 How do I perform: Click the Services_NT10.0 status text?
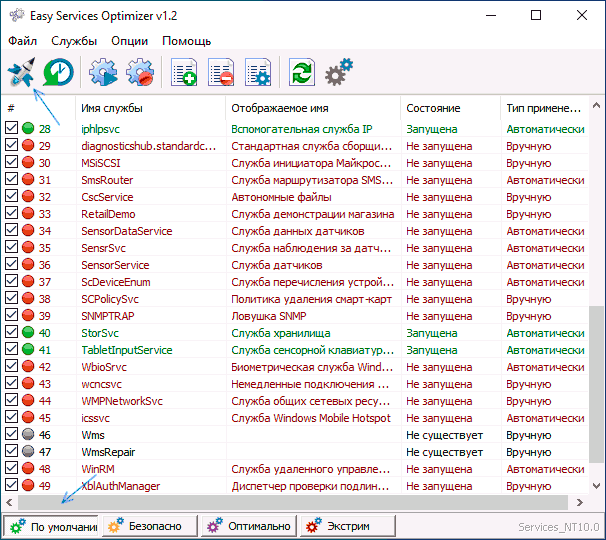click(x=558, y=527)
